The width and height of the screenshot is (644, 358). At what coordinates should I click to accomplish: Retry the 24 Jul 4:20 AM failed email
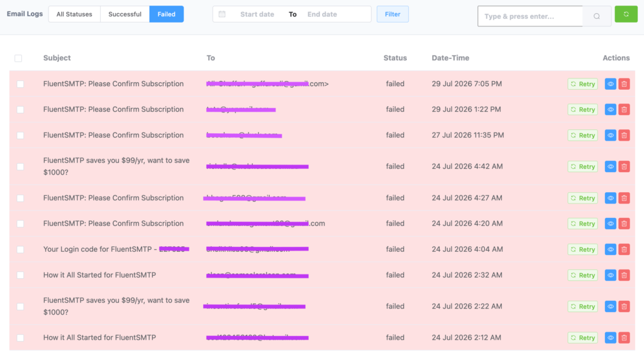pos(582,224)
